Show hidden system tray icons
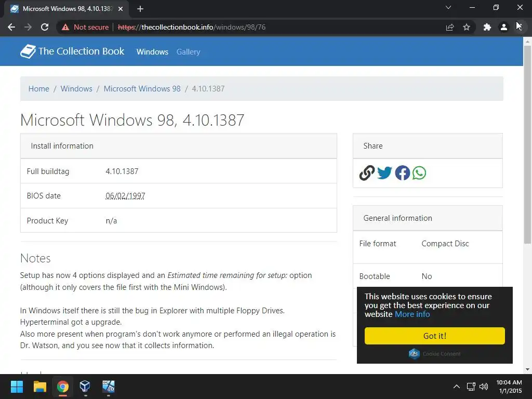The image size is (532, 399). (x=457, y=387)
